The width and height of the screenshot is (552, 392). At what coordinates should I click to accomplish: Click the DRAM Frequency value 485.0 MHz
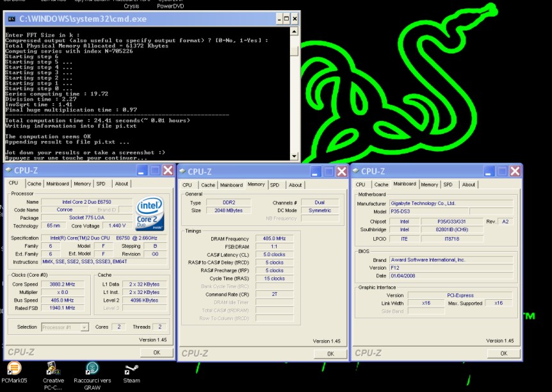(x=274, y=238)
